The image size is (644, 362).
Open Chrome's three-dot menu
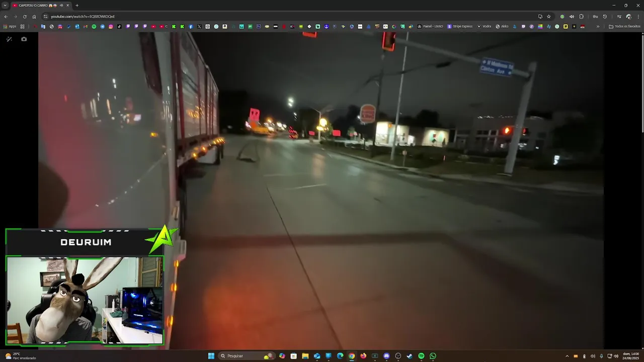point(637,17)
